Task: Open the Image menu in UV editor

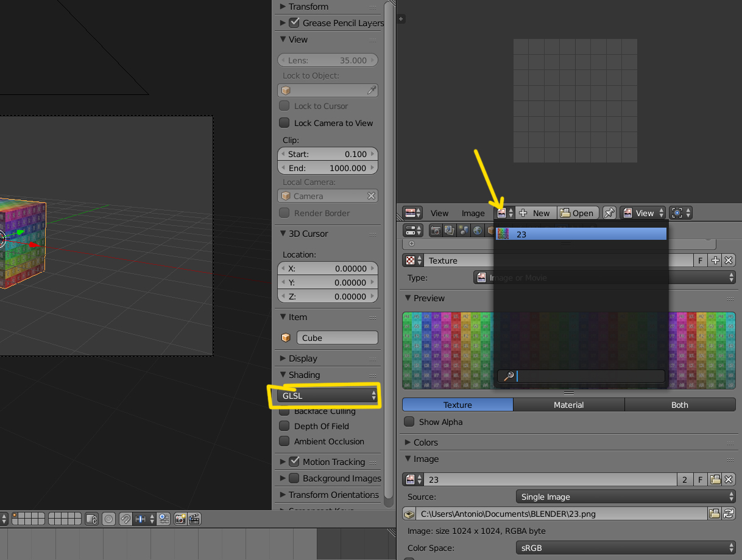Action: click(x=473, y=213)
